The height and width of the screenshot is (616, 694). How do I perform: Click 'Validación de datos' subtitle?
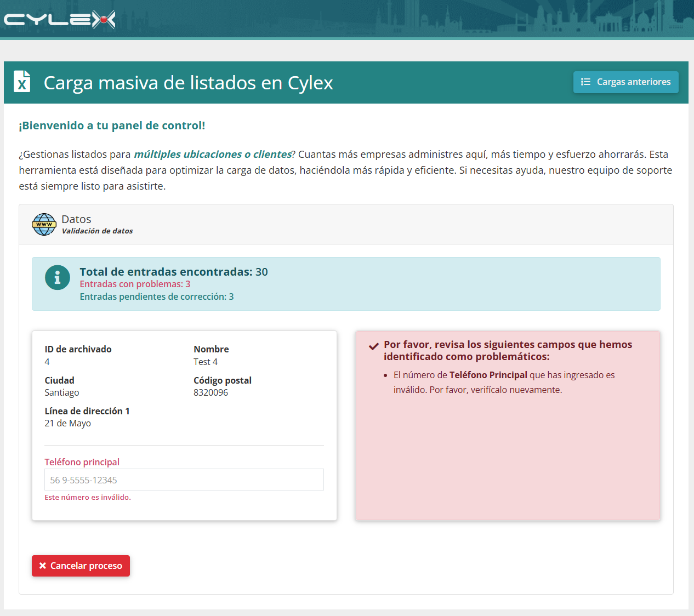pos(97,231)
